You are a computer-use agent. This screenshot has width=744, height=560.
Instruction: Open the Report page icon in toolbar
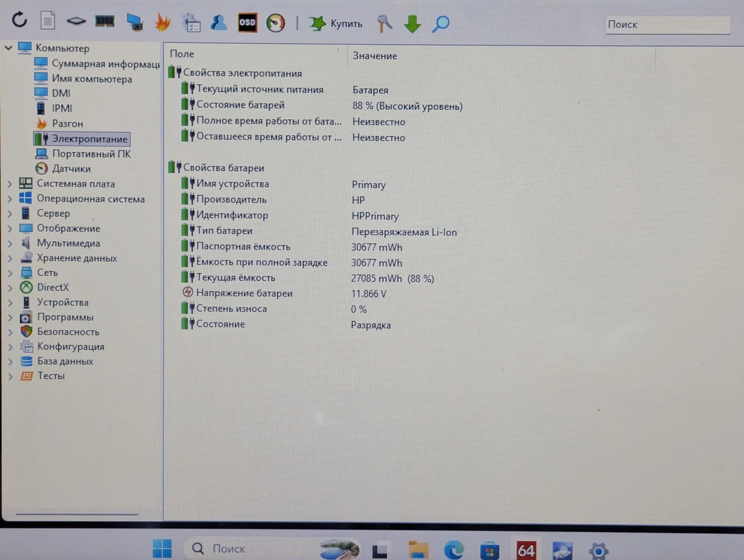(48, 21)
